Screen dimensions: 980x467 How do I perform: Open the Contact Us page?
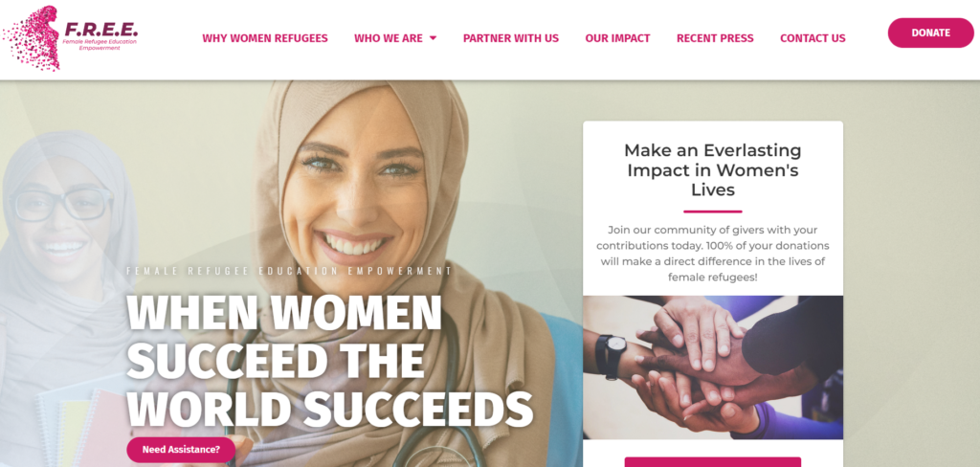[813, 38]
